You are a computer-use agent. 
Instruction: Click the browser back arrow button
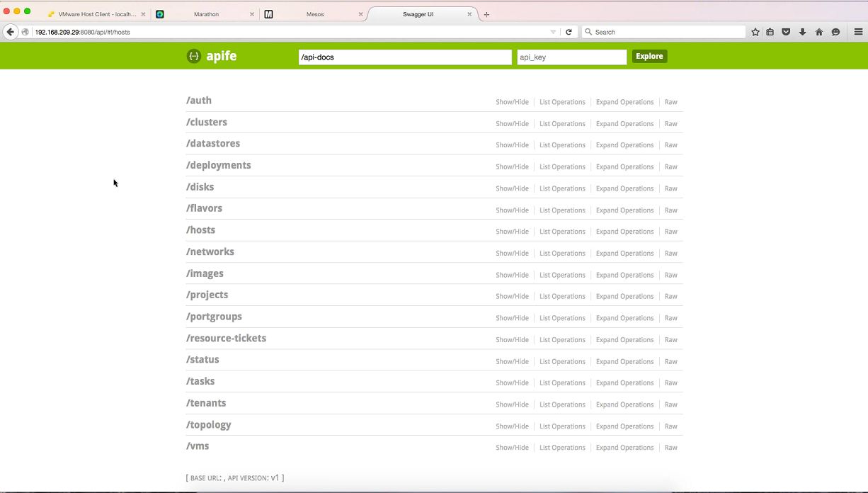11,32
